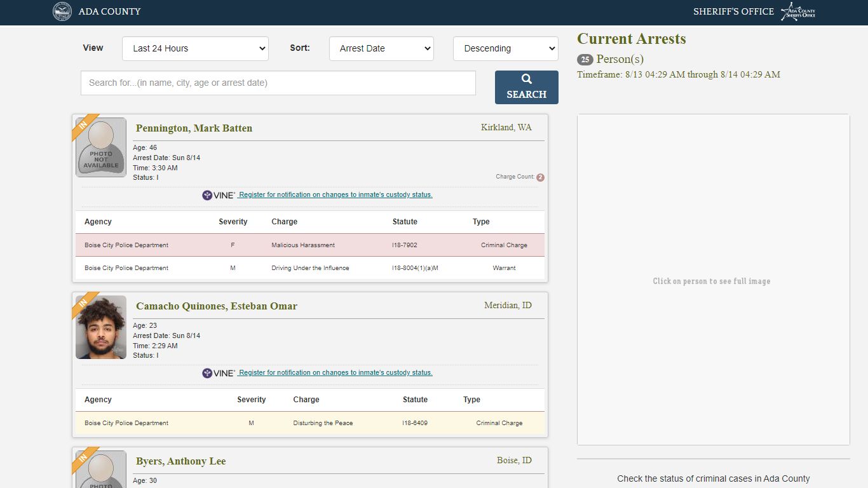Click Meridian, ID location text

[508, 306]
